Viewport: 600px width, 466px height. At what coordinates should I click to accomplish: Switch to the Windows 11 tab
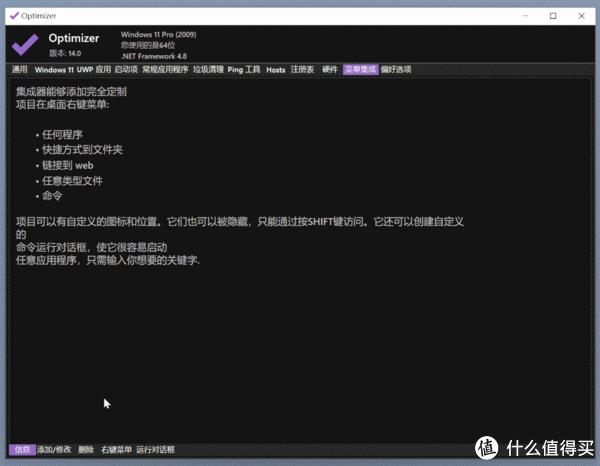coord(54,70)
